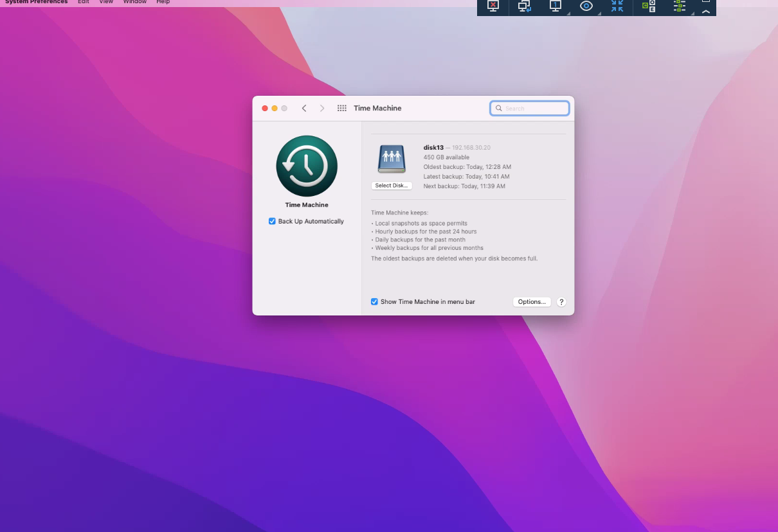This screenshot has height=532, width=778.
Task: Open the System Preferences menu
Action: click(36, 2)
